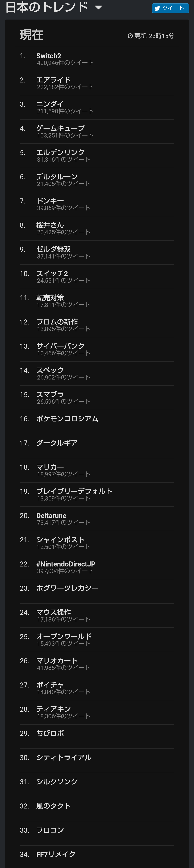
Task: Open the ホグワーツレガシー trend
Action: (67, 588)
